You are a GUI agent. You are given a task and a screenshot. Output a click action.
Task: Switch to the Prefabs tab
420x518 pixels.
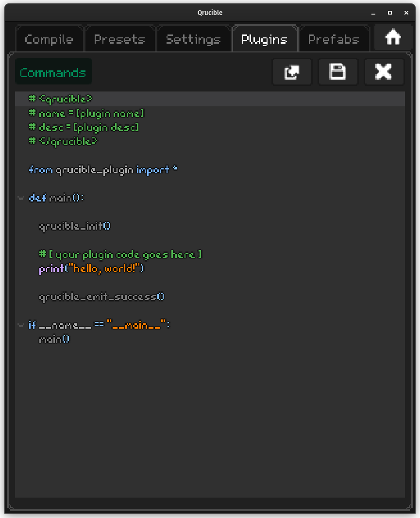[x=333, y=39]
